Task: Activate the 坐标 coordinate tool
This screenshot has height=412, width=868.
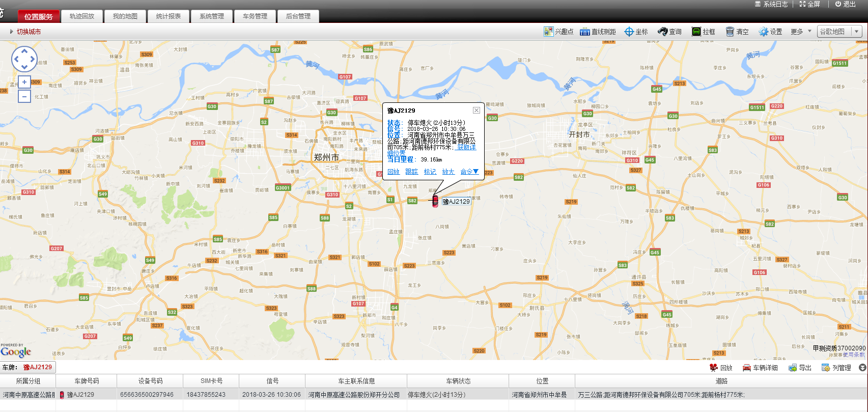Action: [629, 32]
